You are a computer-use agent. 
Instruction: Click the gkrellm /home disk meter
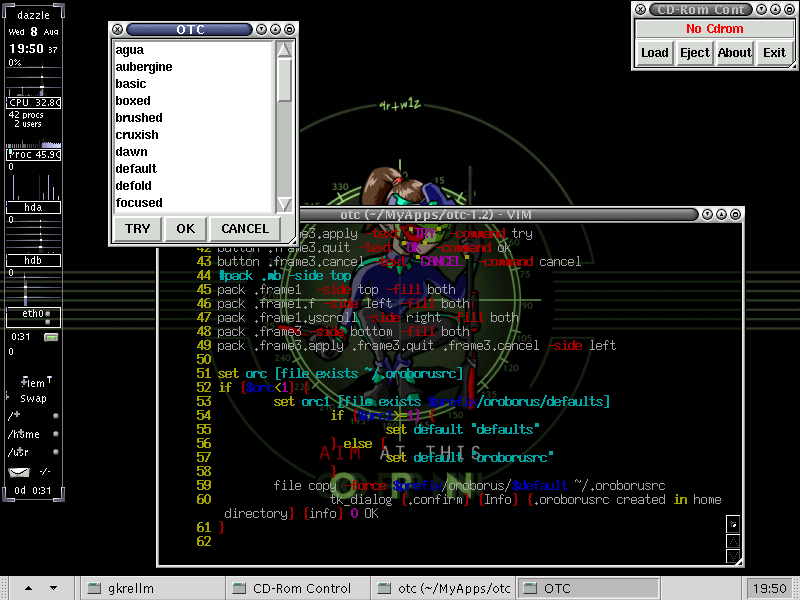click(34, 434)
